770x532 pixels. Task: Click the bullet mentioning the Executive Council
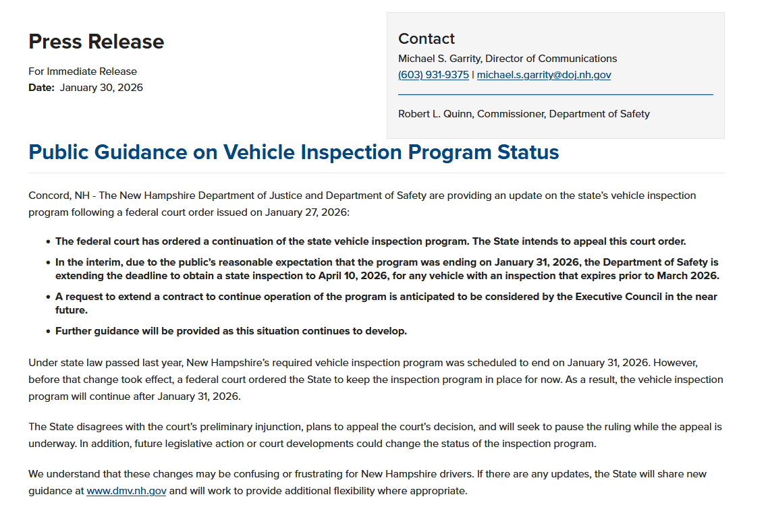pyautogui.click(x=386, y=303)
